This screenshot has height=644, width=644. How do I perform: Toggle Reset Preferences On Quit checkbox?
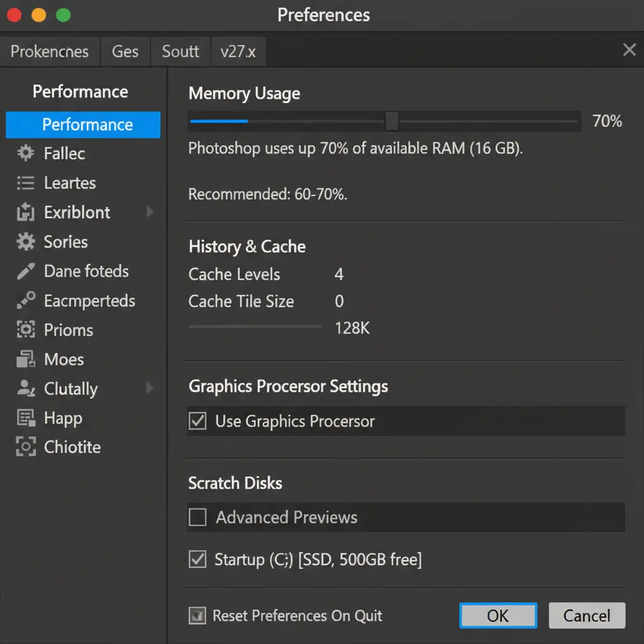(x=197, y=616)
